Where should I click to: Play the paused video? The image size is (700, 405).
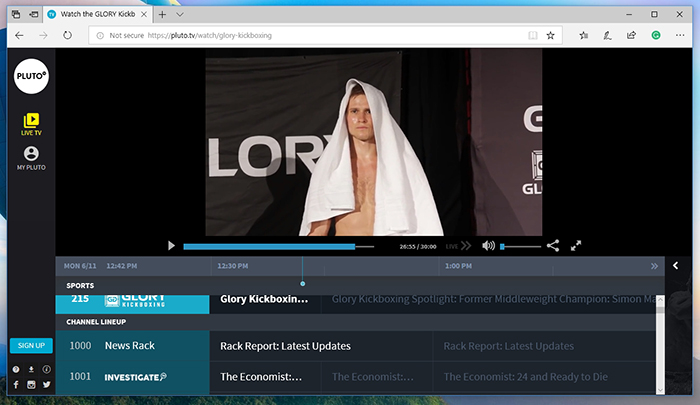pos(171,246)
